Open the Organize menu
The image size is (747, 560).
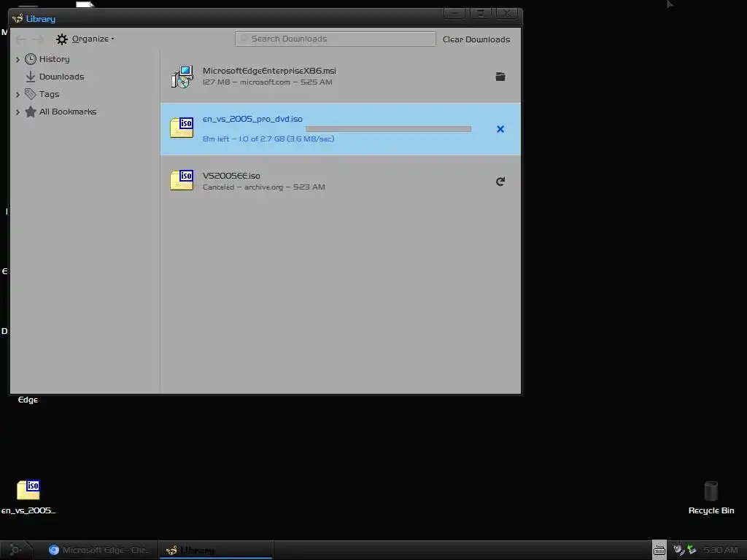[x=85, y=39]
